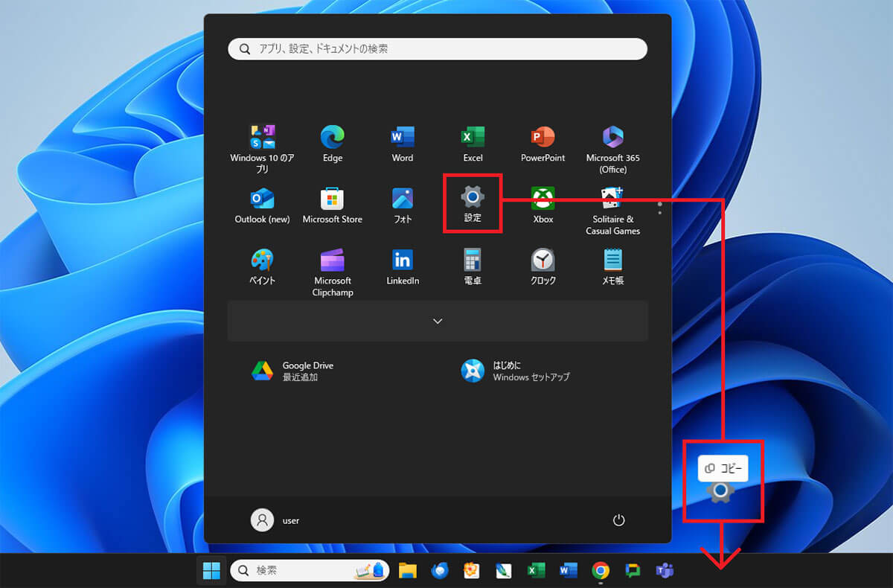This screenshot has width=893, height=588.
Task: Click the taskbar 検索 search box
Action: tap(310, 571)
